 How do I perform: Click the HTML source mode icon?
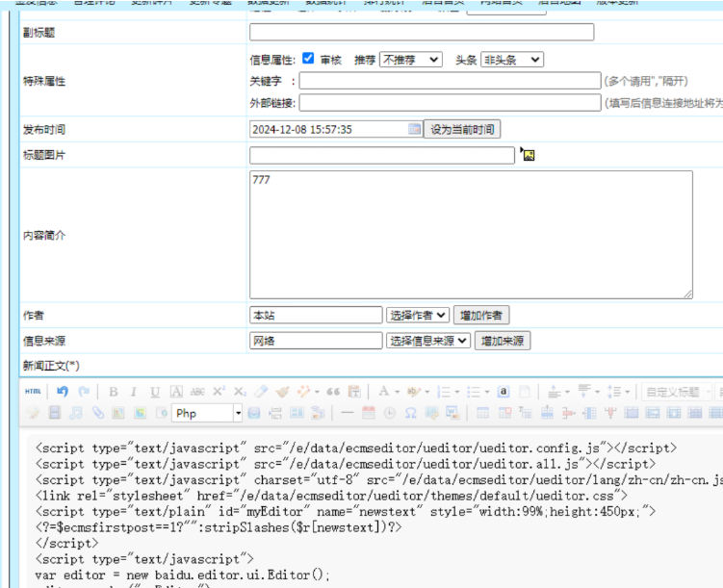[33, 392]
